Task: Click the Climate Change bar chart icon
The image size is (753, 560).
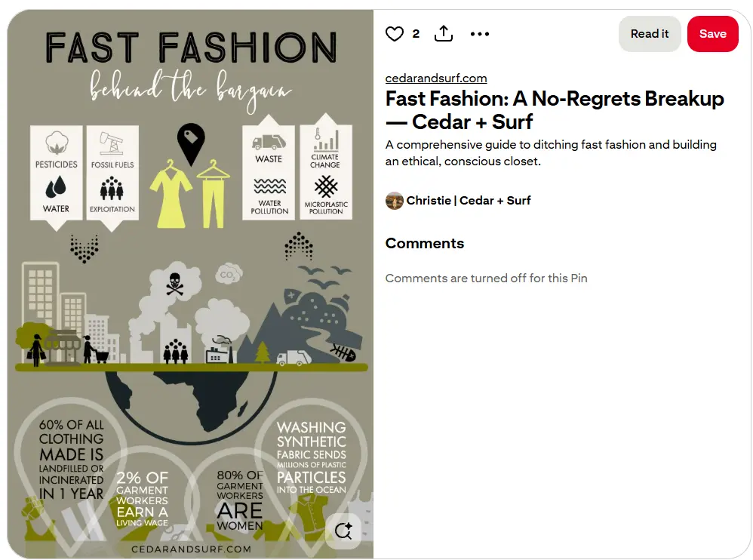Action: tap(326, 142)
